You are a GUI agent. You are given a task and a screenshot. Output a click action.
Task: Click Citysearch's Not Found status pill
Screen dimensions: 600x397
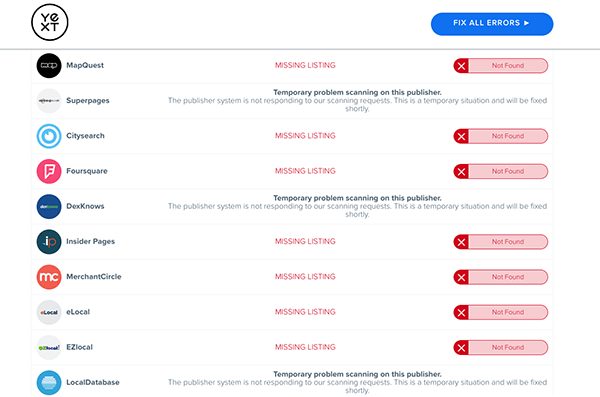point(501,136)
